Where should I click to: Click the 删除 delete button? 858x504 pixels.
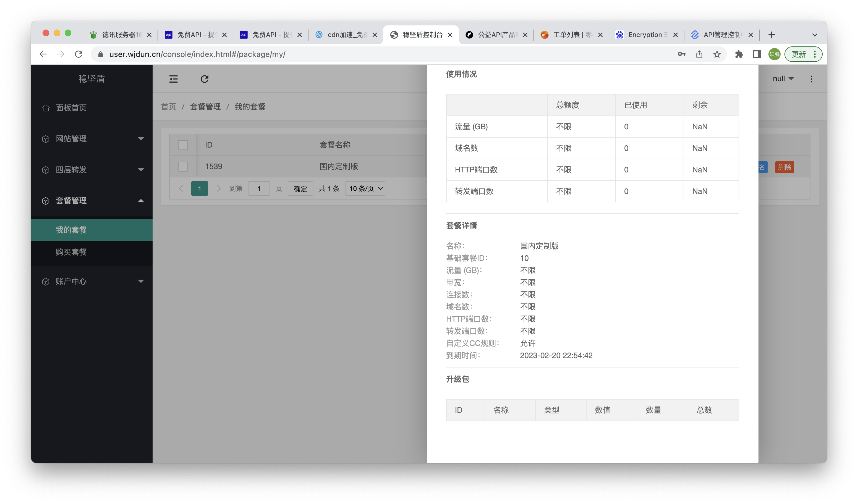coord(784,167)
